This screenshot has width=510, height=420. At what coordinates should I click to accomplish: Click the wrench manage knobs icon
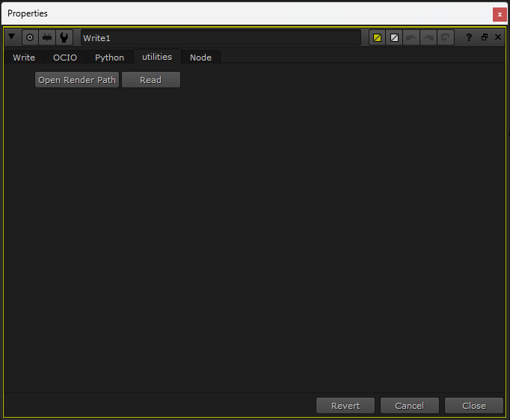click(65, 37)
